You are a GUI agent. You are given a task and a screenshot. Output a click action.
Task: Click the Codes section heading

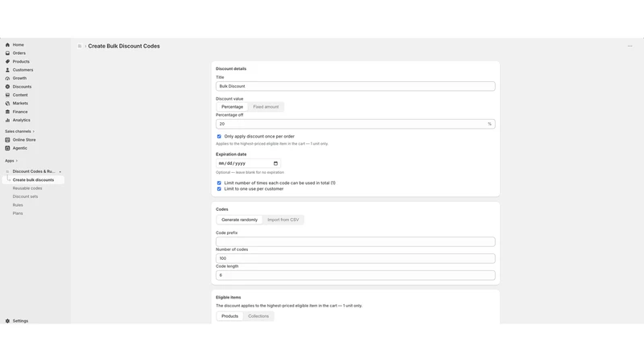[x=222, y=209]
